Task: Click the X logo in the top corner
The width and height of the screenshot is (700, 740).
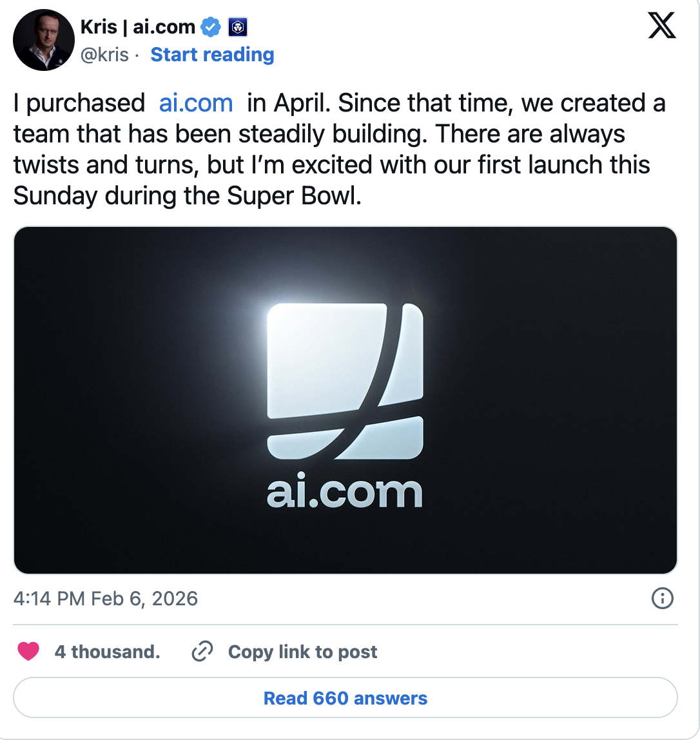Action: pyautogui.click(x=661, y=26)
